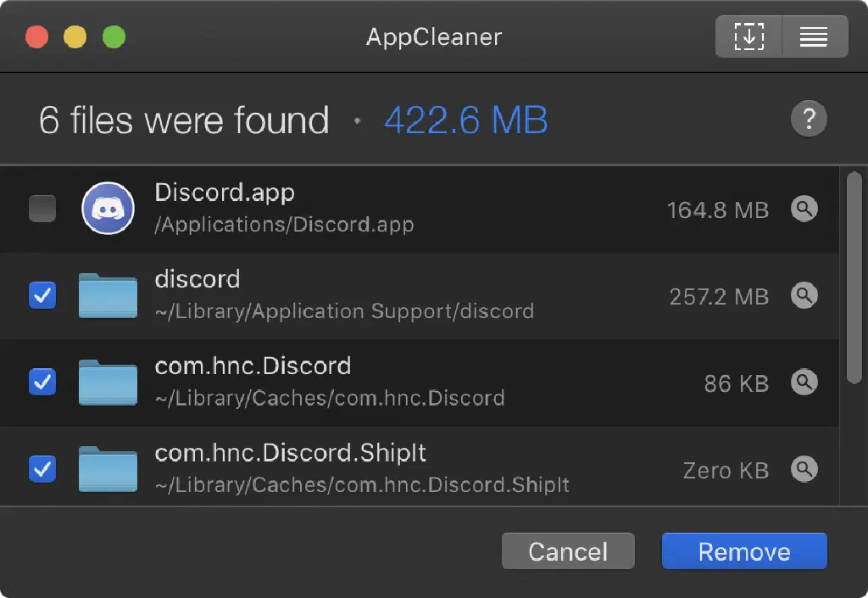868x598 pixels.
Task: Click the help question mark button
Action: (809, 119)
